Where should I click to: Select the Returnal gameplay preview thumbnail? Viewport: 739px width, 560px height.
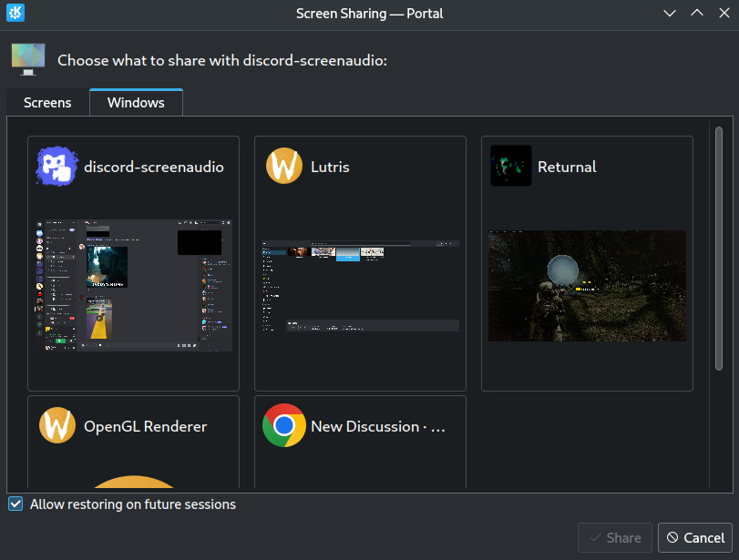[x=587, y=286]
